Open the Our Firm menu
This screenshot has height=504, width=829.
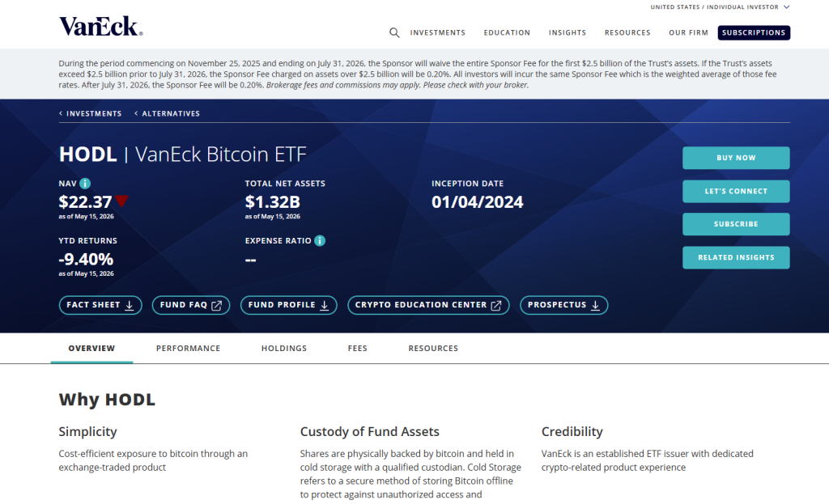click(x=688, y=32)
